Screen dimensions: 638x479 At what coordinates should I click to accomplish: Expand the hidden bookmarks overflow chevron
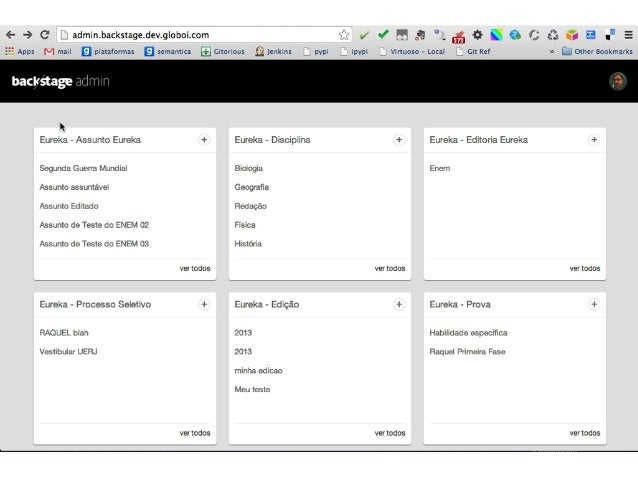[552, 52]
